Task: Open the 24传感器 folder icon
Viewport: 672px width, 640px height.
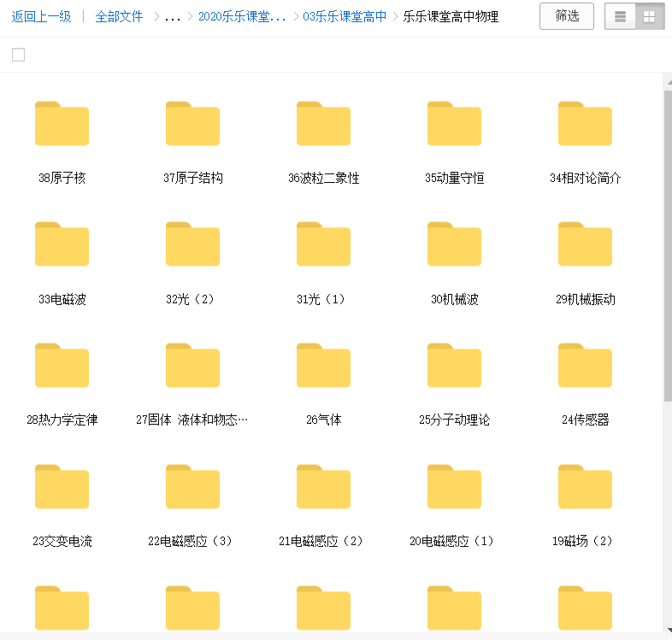Action: (x=585, y=366)
